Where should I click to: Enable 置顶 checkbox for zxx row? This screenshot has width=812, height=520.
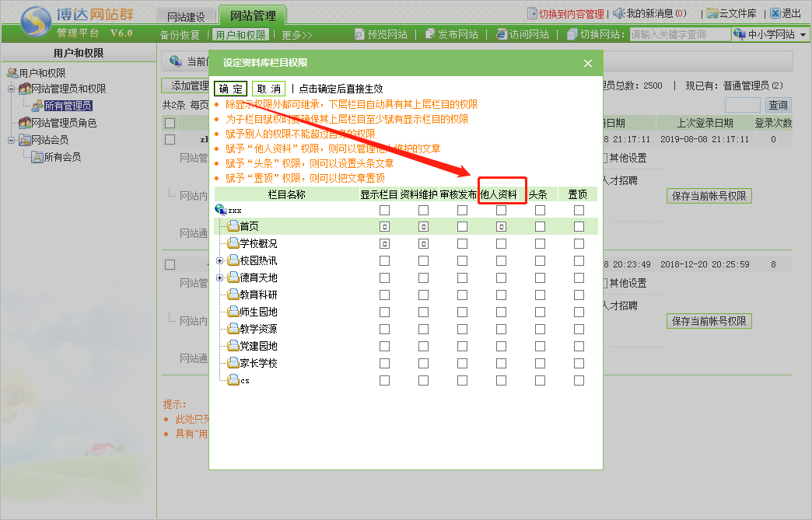[x=579, y=210]
